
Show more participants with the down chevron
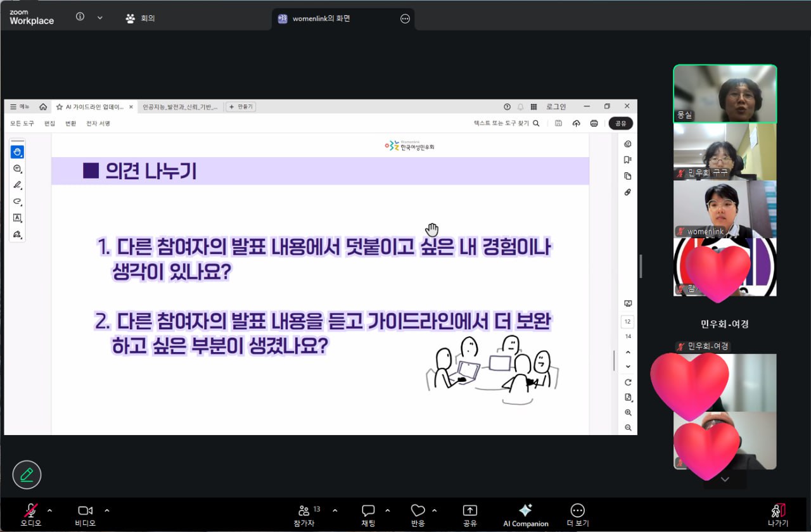point(725,479)
